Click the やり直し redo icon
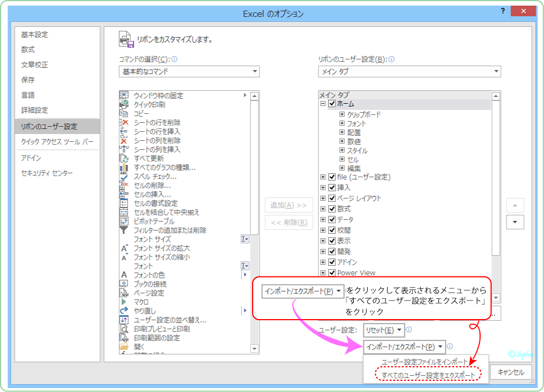 (x=124, y=311)
